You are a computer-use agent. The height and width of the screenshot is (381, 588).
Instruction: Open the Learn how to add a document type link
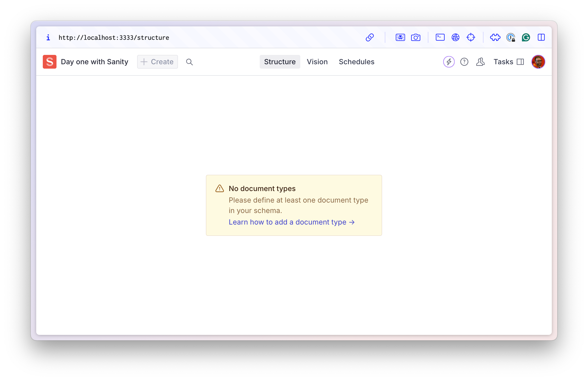pos(292,222)
